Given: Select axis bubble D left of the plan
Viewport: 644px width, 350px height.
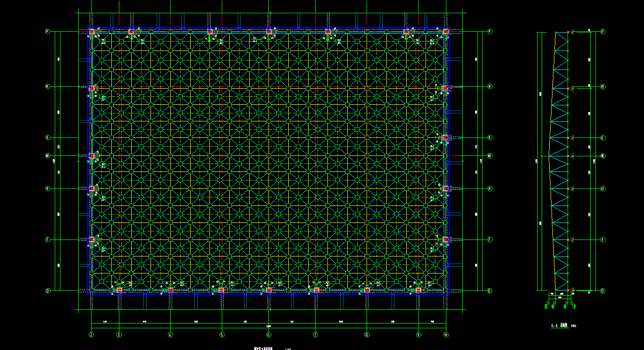Looking at the screenshot, I should [48, 290].
